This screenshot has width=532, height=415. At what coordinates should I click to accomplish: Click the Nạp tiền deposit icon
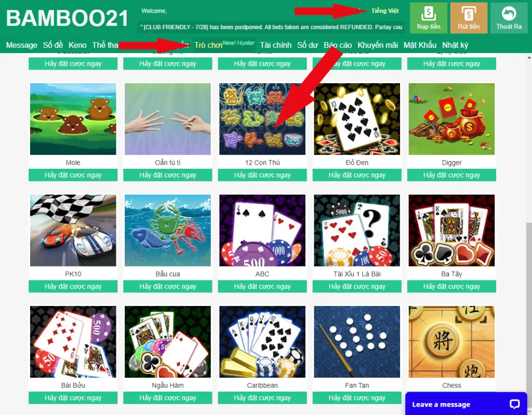(429, 18)
